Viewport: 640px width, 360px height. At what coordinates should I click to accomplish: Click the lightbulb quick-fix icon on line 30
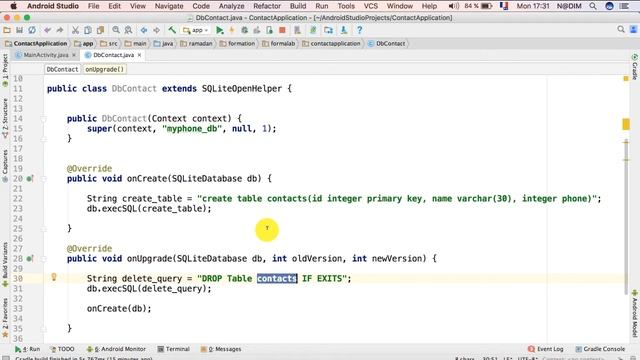point(54,277)
